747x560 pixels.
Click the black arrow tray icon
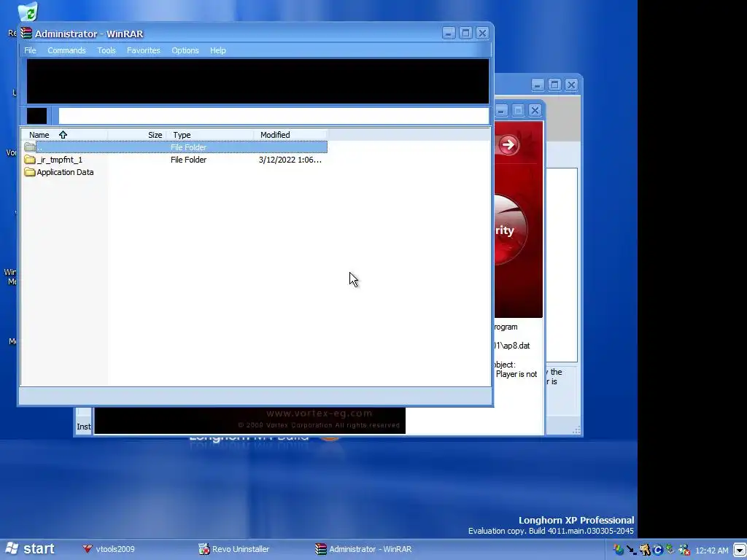click(632, 550)
